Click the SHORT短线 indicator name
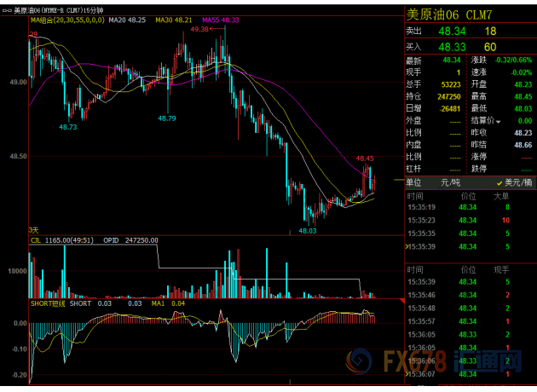537x392 pixels. (x=47, y=303)
